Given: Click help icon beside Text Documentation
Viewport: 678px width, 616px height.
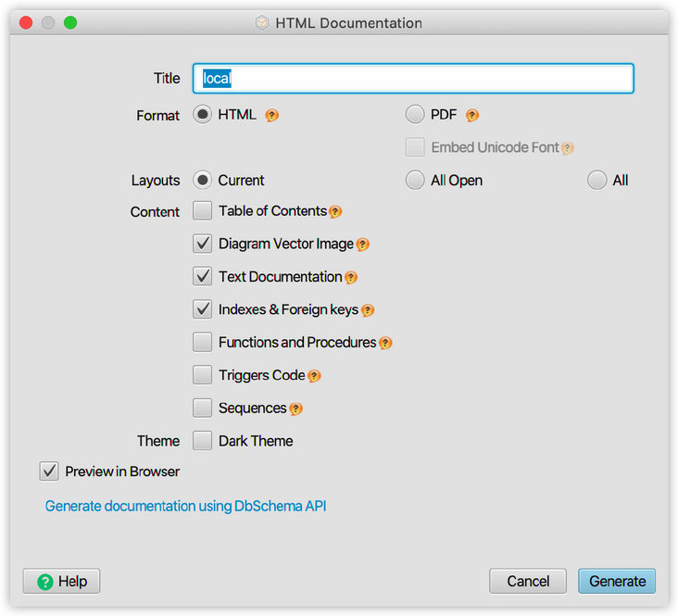Looking at the screenshot, I should click(351, 277).
